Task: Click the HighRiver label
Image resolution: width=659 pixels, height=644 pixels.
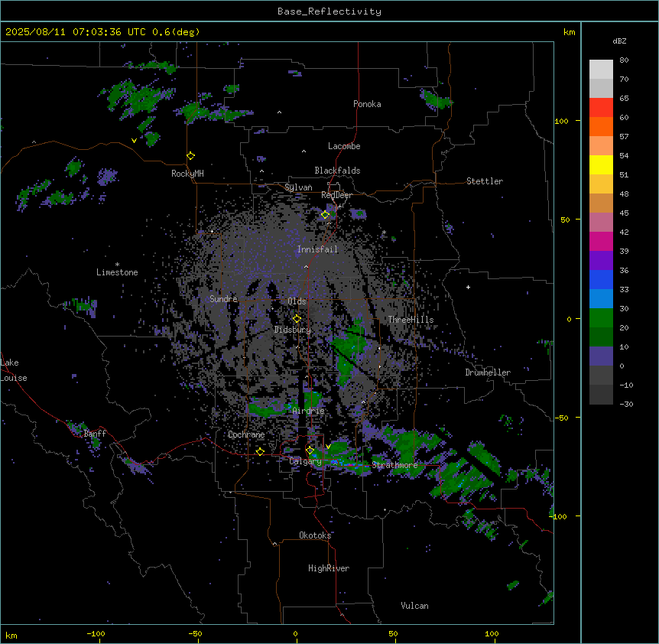Action: [x=329, y=568]
